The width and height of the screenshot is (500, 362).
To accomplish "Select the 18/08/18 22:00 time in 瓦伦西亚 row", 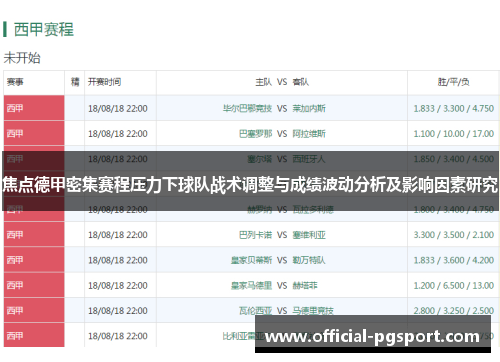I will point(118,311).
